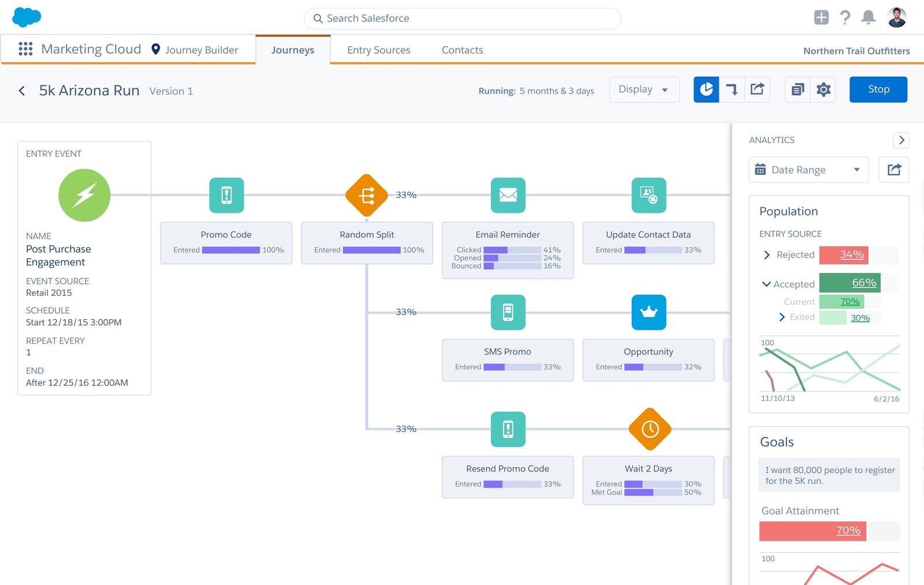Open the help question mark icon

point(845,17)
